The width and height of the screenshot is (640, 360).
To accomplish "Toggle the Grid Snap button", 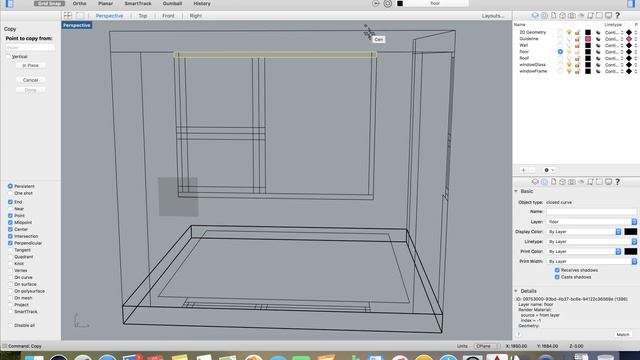I will point(49,3).
